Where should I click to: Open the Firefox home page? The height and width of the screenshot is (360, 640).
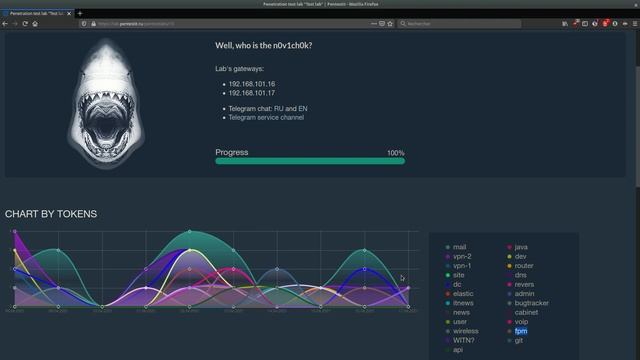pos(35,24)
